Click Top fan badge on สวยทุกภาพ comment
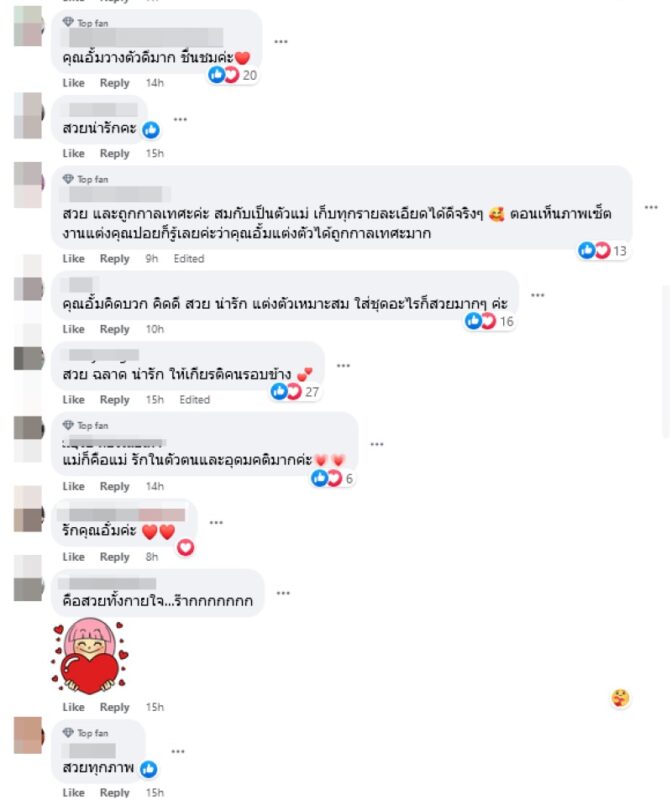The height and width of the screenshot is (800, 672). [x=86, y=733]
